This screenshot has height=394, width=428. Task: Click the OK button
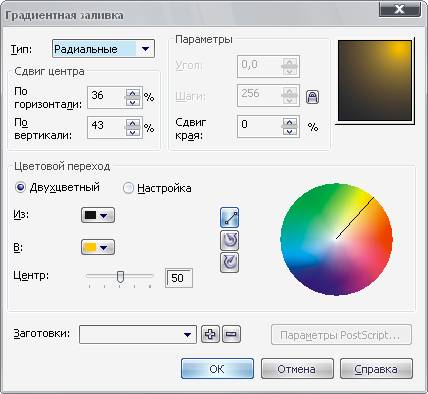tap(217, 369)
